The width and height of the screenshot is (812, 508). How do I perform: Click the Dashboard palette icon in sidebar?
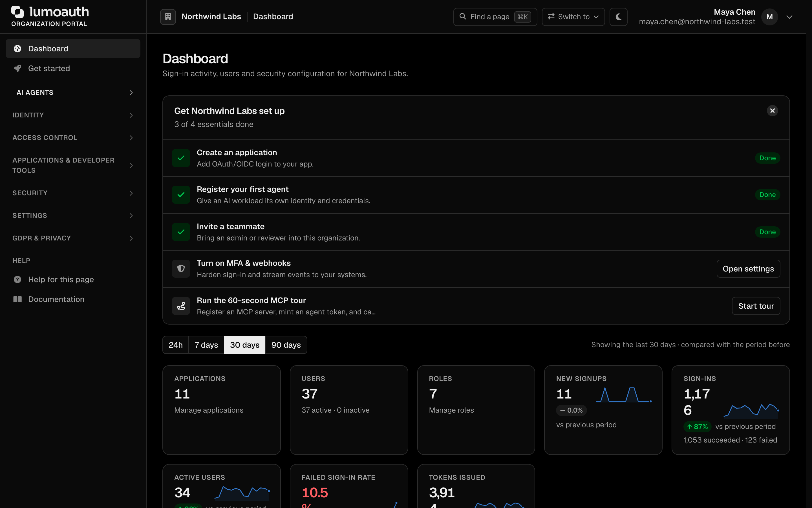click(x=17, y=49)
